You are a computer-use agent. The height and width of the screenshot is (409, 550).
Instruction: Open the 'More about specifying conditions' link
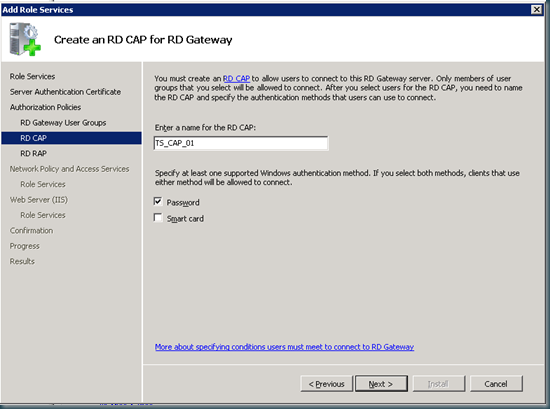point(284,347)
